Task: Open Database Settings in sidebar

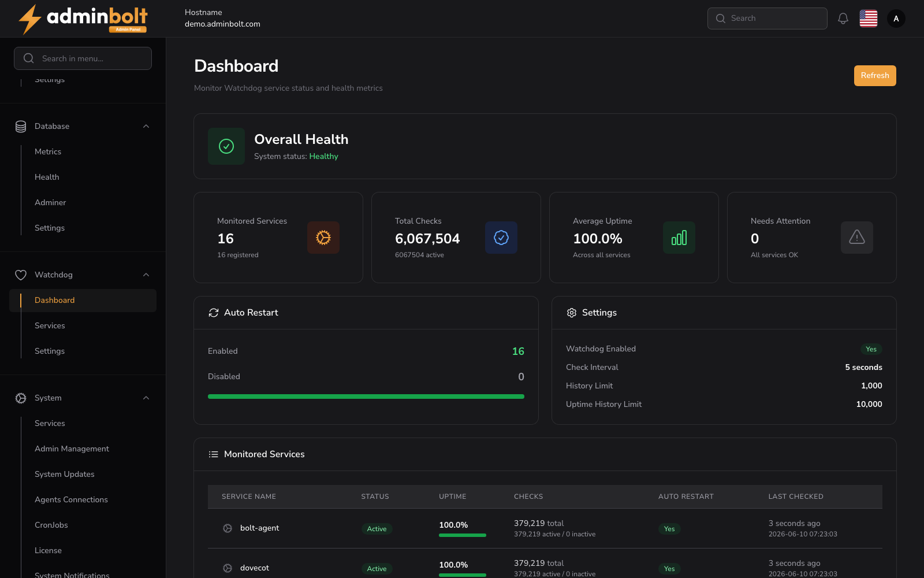Action: click(x=50, y=228)
